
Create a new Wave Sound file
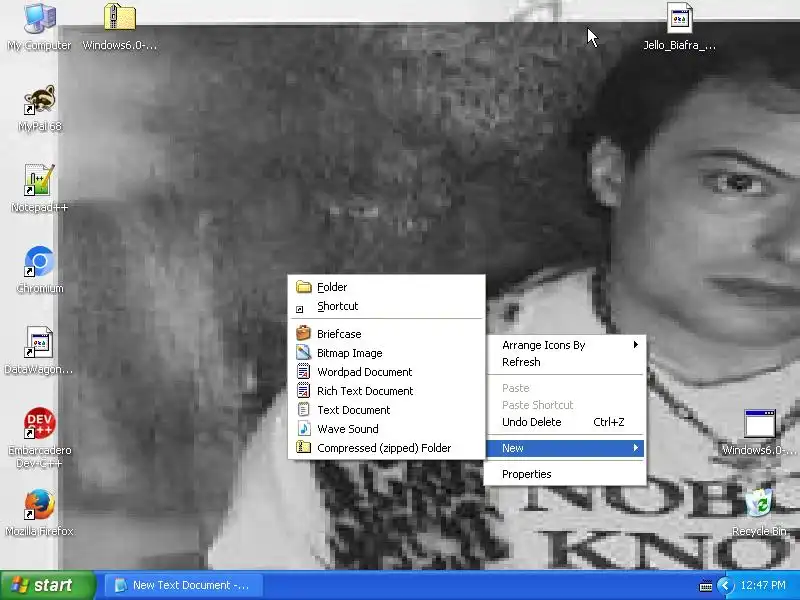coord(386,429)
